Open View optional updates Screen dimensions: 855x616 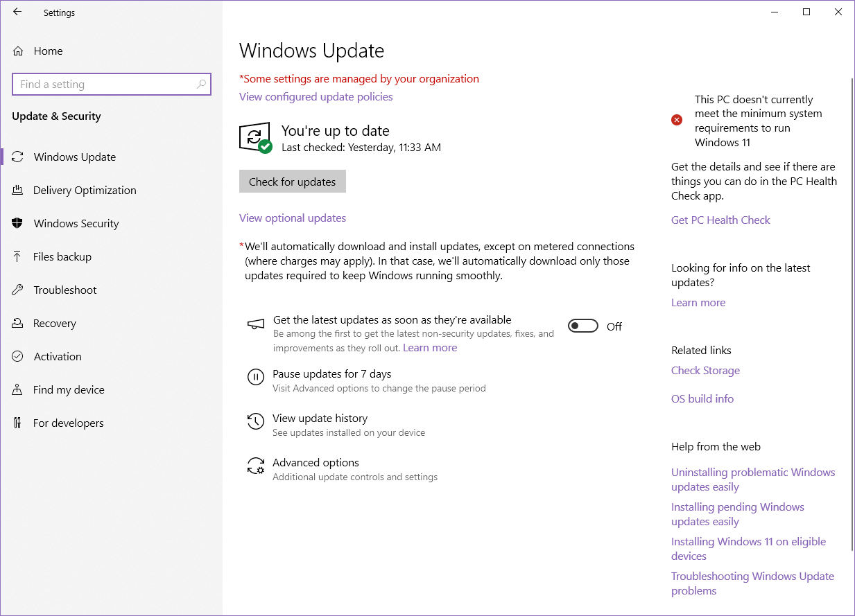[x=292, y=218]
